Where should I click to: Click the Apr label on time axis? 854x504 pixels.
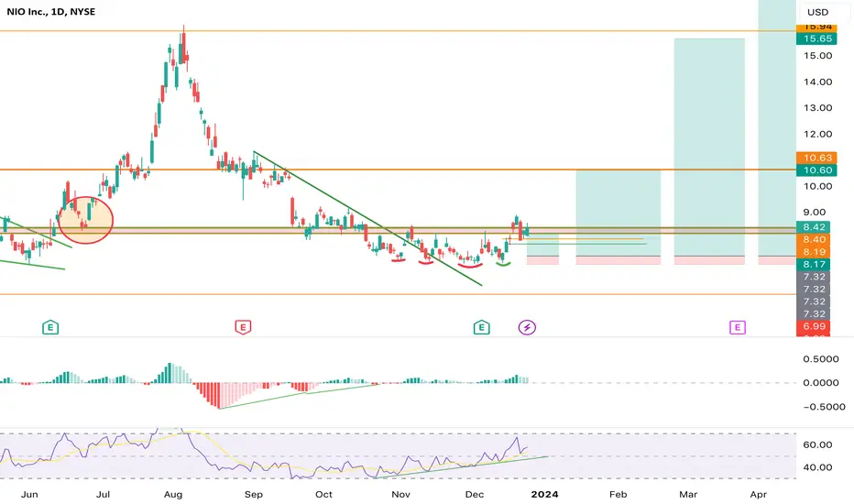(759, 495)
